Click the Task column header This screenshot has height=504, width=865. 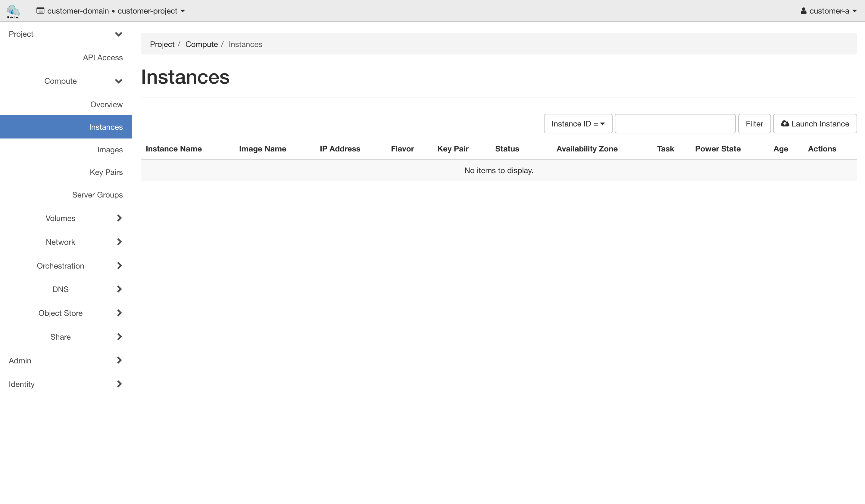click(x=666, y=149)
